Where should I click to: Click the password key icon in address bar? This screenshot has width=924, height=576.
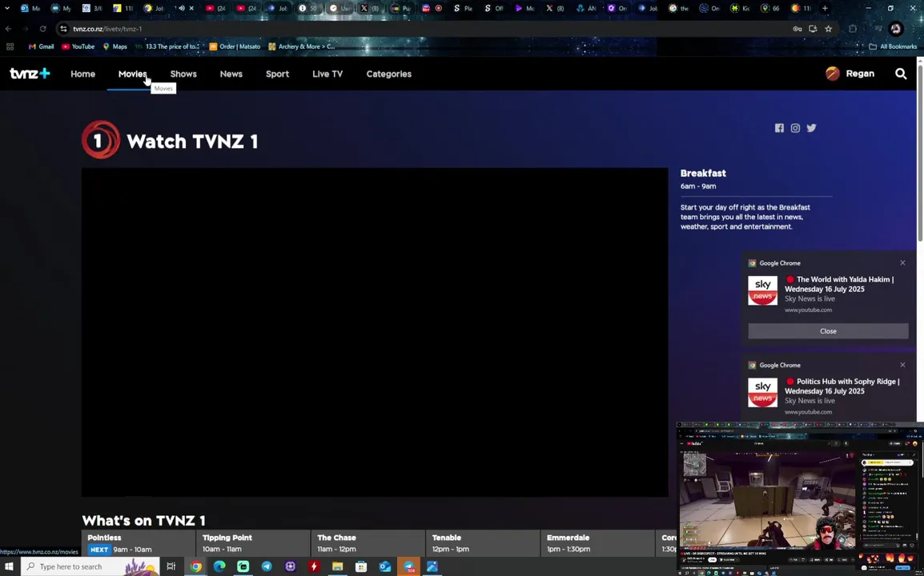pyautogui.click(x=797, y=29)
